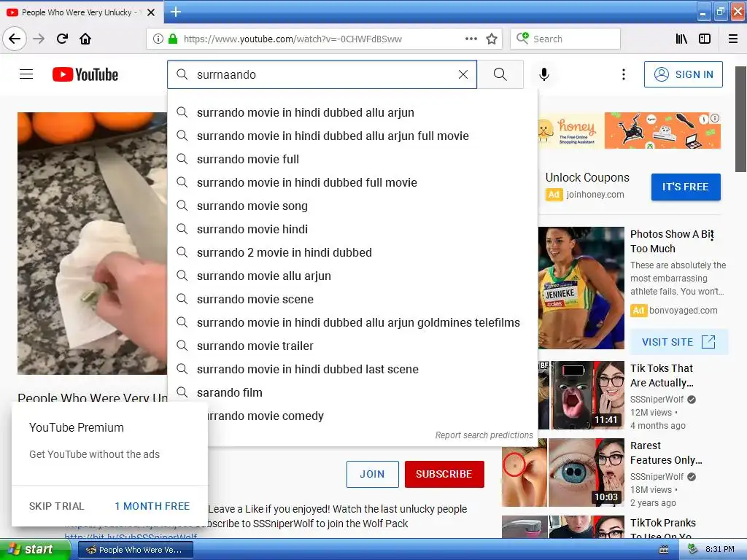Click the athlete ad thumbnail image

pos(581,287)
